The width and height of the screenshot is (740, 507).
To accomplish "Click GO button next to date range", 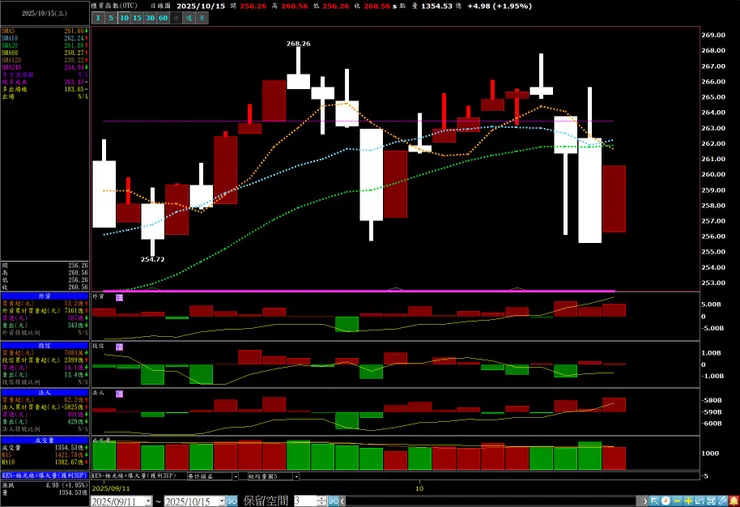I will [232, 501].
